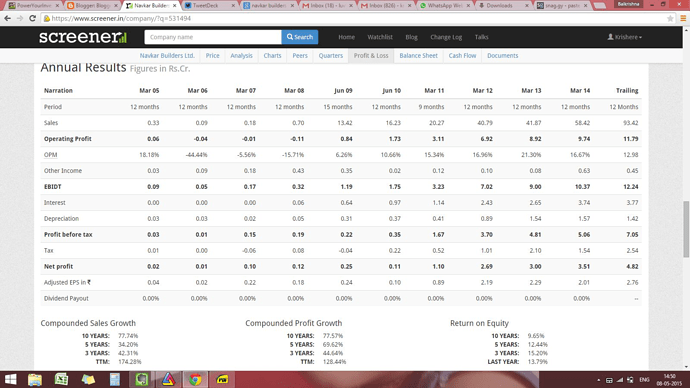Switch to the TweetDeck browser tab
Image resolution: width=690 pixels, height=388 pixels.
pyautogui.click(x=209, y=6)
